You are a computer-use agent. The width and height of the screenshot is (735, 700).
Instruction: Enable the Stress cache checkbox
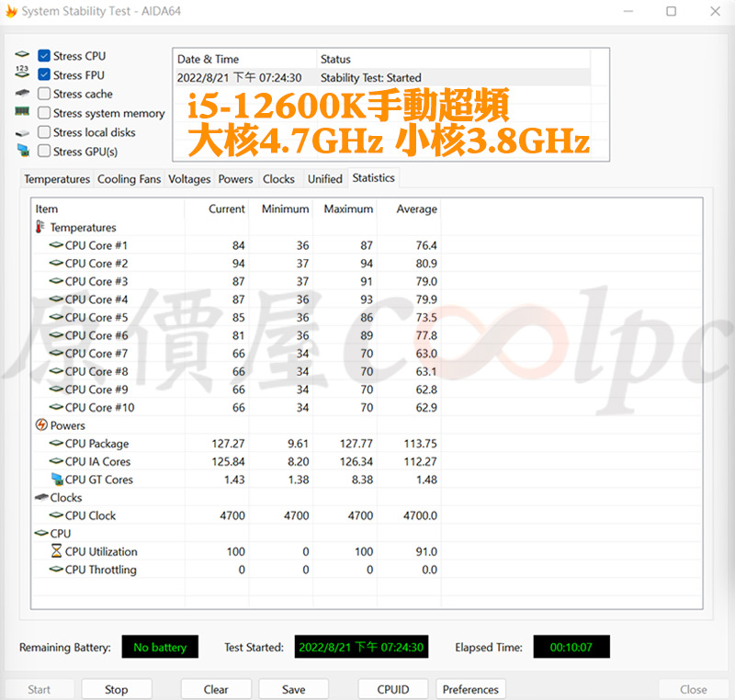pos(44,94)
